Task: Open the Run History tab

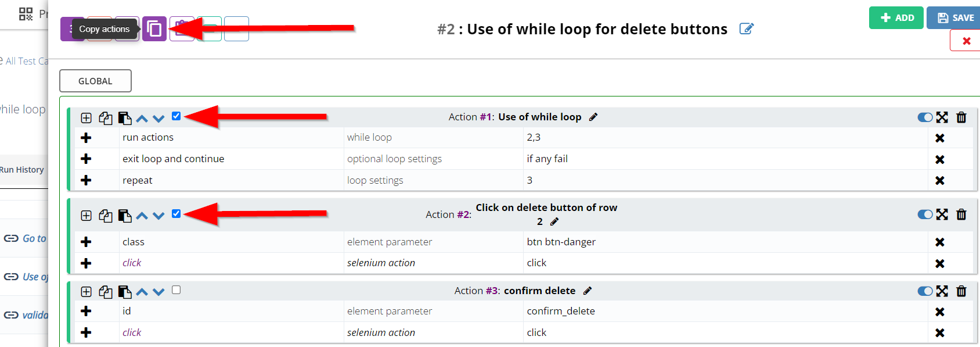Action: 22,170
